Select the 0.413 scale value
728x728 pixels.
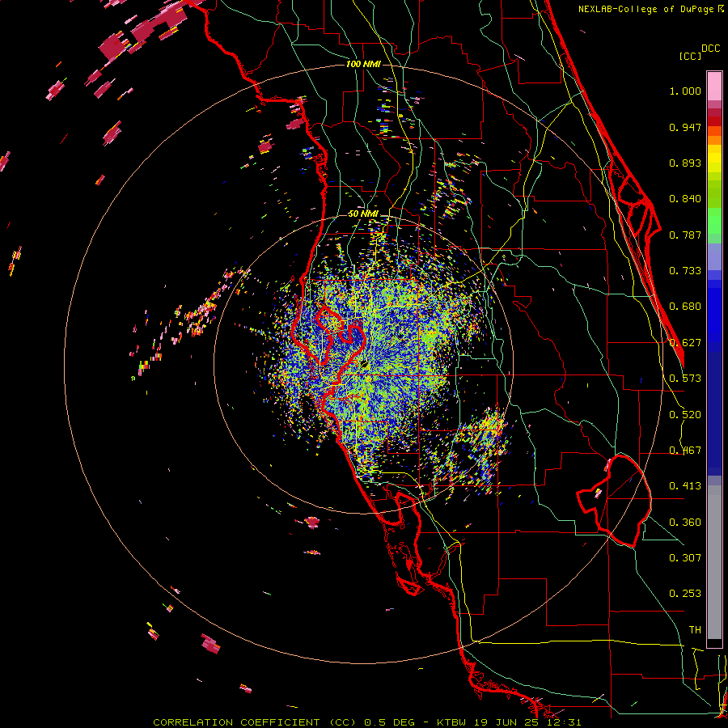685,486
